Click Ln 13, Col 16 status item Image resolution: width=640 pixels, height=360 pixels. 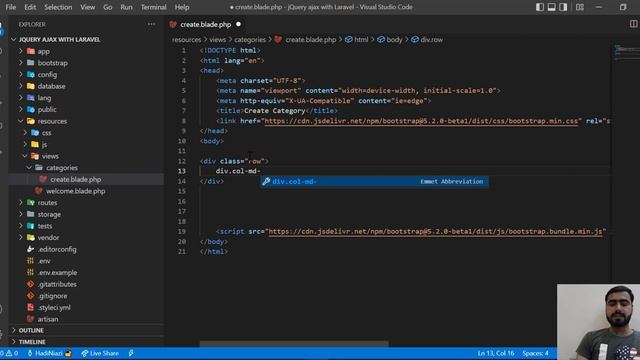coord(496,353)
